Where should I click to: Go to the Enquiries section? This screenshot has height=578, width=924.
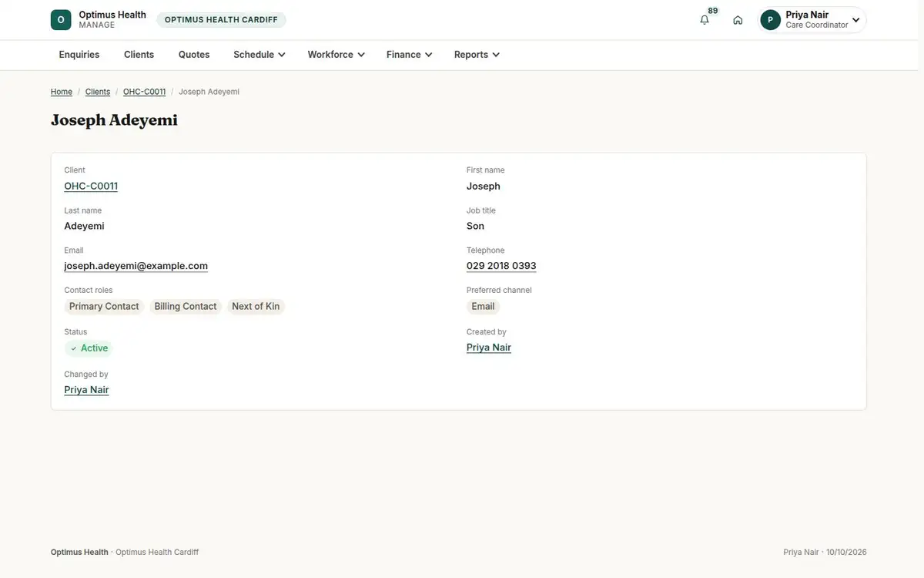(79, 55)
